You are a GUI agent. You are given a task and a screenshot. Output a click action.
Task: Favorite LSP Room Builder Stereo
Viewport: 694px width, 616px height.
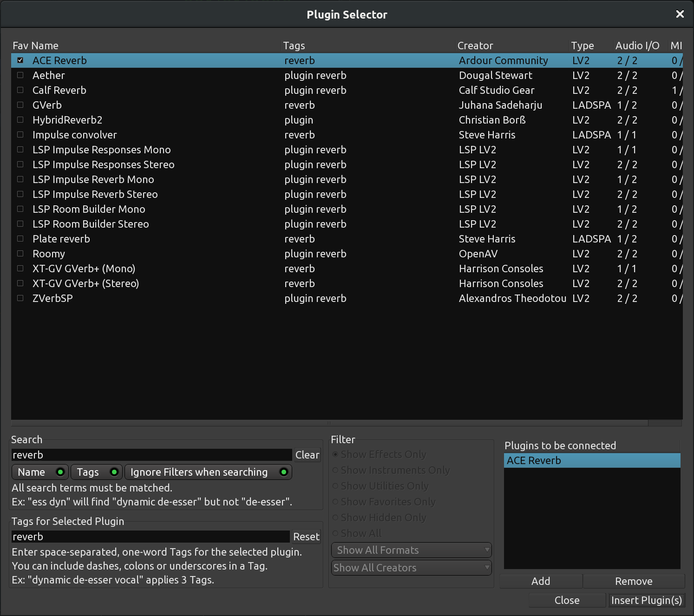click(20, 224)
